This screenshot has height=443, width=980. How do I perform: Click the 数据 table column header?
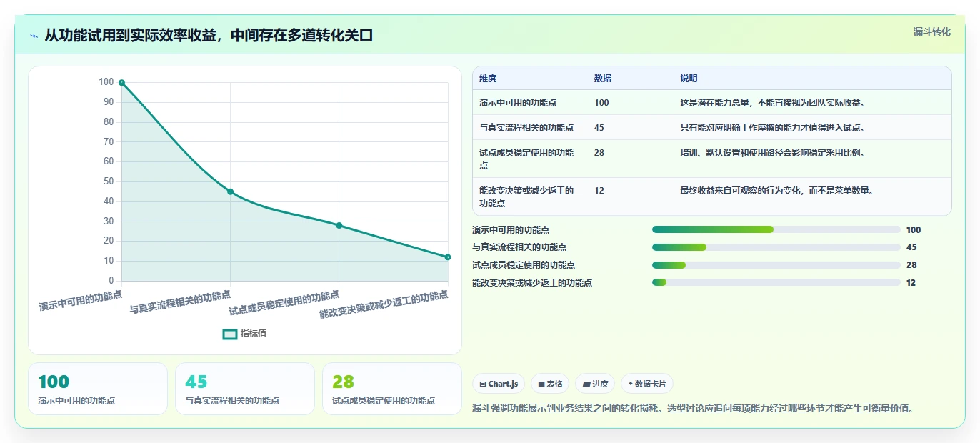point(603,79)
